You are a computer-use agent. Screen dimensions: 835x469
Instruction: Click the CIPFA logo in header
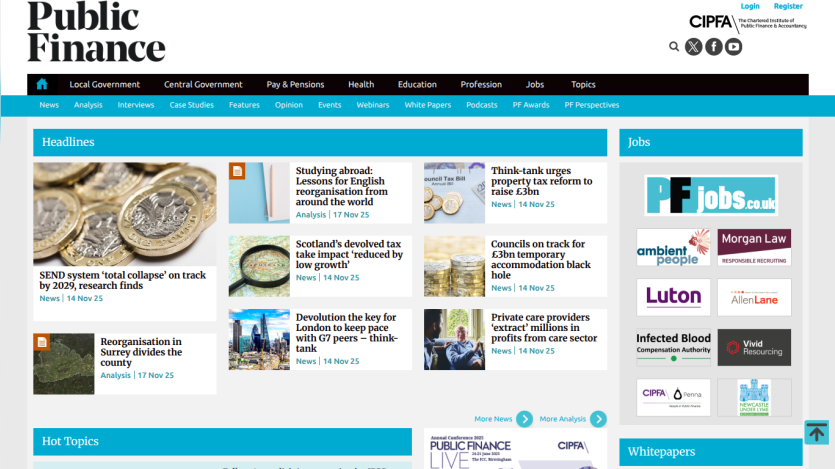[x=748, y=23]
